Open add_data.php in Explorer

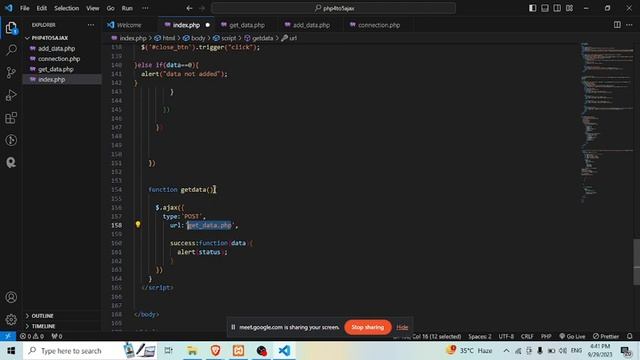click(56, 48)
